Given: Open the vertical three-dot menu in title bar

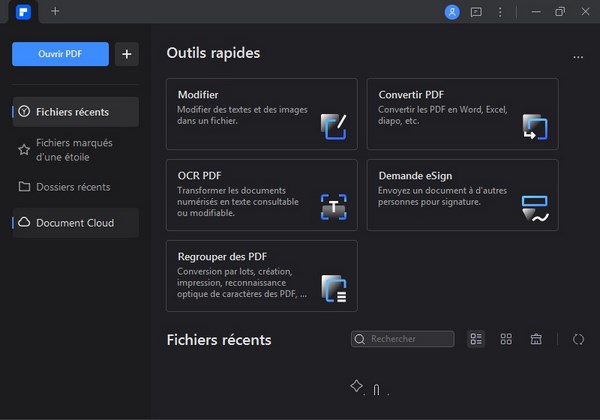Looking at the screenshot, I should coord(500,12).
